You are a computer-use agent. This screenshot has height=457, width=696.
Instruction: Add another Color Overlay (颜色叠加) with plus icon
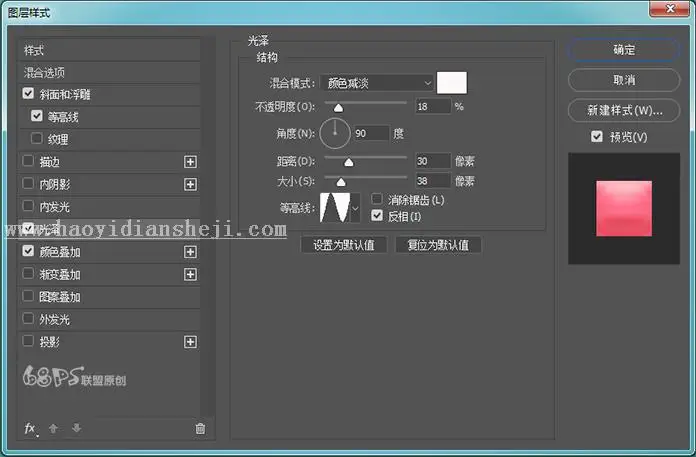190,252
